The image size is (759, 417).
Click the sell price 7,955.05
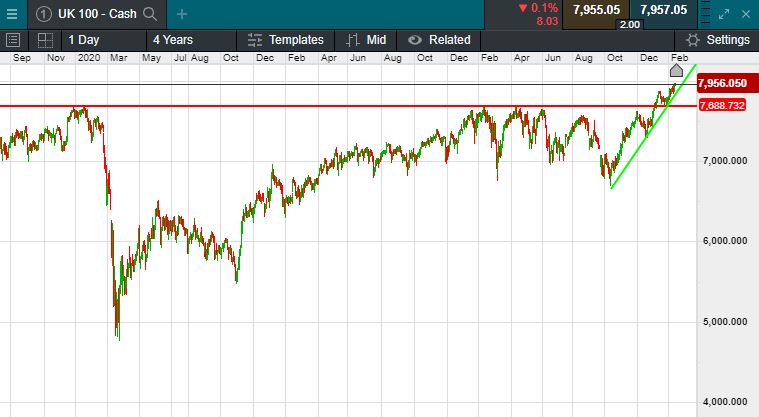[x=596, y=10]
